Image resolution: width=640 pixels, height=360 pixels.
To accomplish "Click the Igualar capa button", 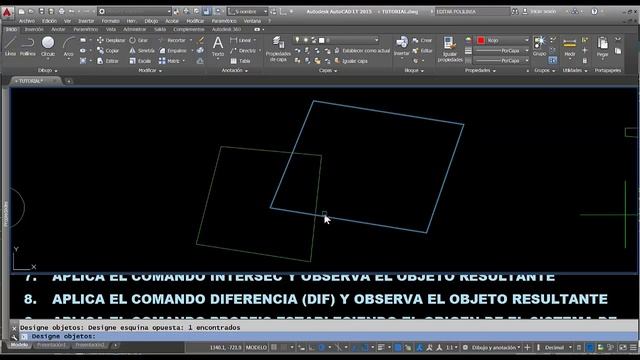I will 351,61.
